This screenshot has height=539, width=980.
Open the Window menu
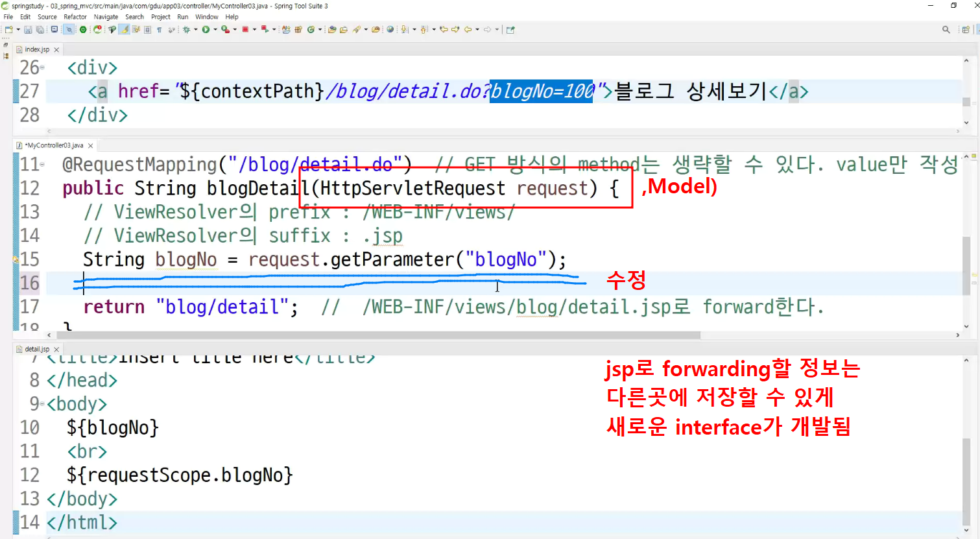point(207,17)
